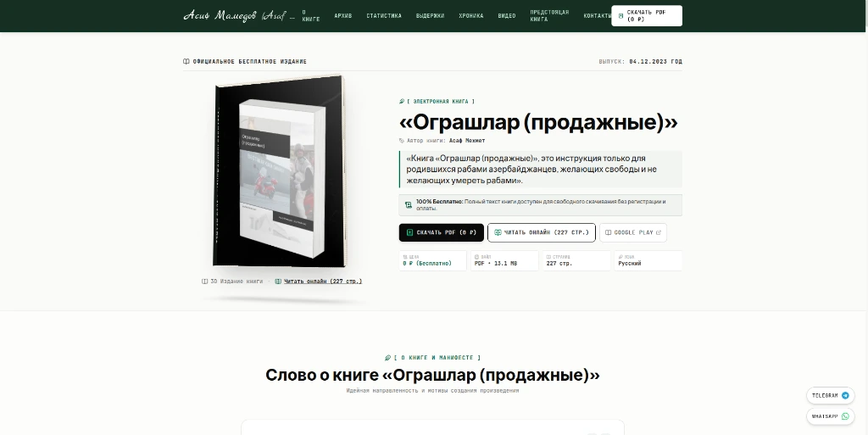Screen dimensions: 868x435
Task: Click the 3D icon beside «Издание книги»
Action: [x=205, y=282]
